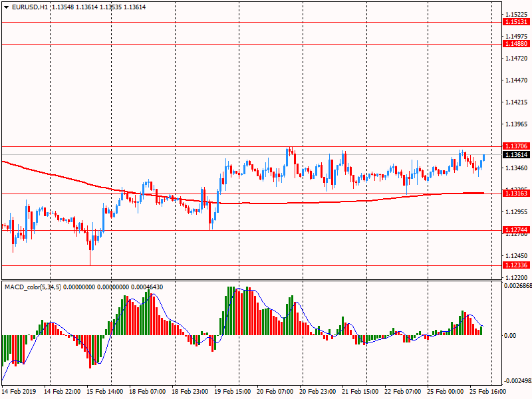Click the 1.14295 value on price scale
Viewport: 532px width, 399px height.
click(516, 102)
